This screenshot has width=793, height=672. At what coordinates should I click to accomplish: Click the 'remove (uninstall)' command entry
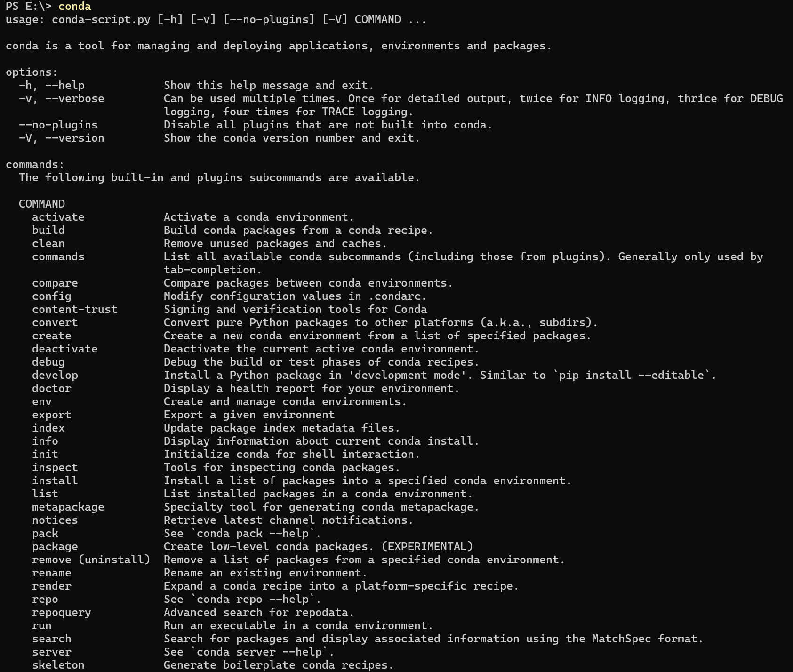point(91,560)
